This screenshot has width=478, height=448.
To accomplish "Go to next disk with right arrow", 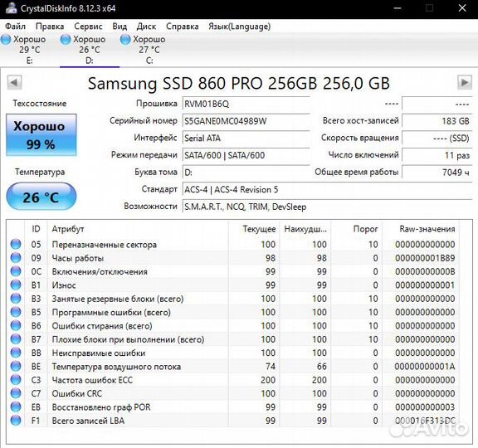I will (465, 82).
